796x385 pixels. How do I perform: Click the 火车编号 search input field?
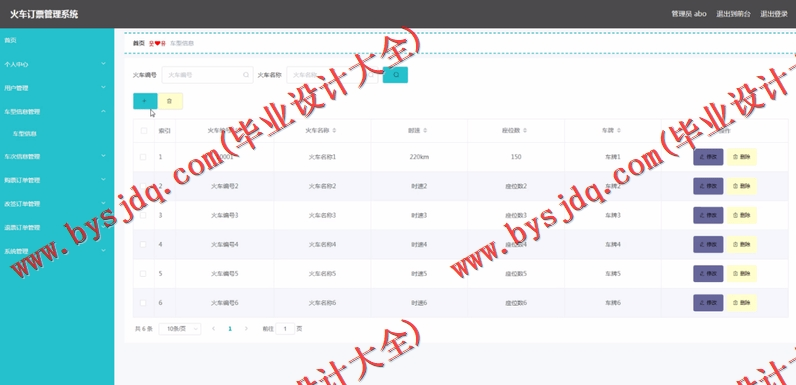pos(207,75)
